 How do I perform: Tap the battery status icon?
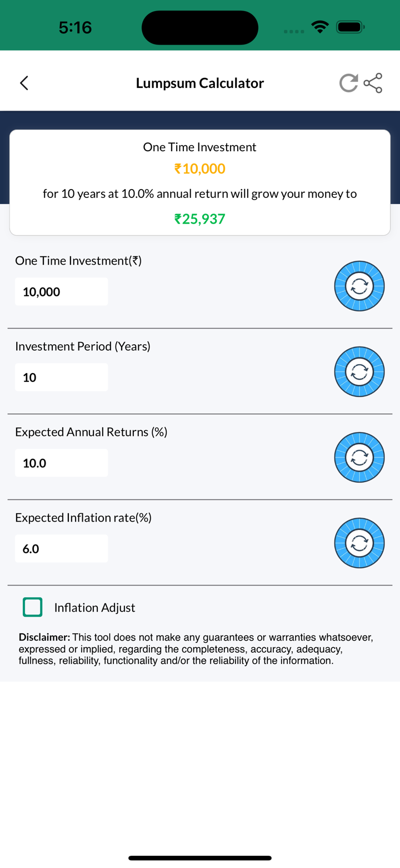(x=351, y=26)
